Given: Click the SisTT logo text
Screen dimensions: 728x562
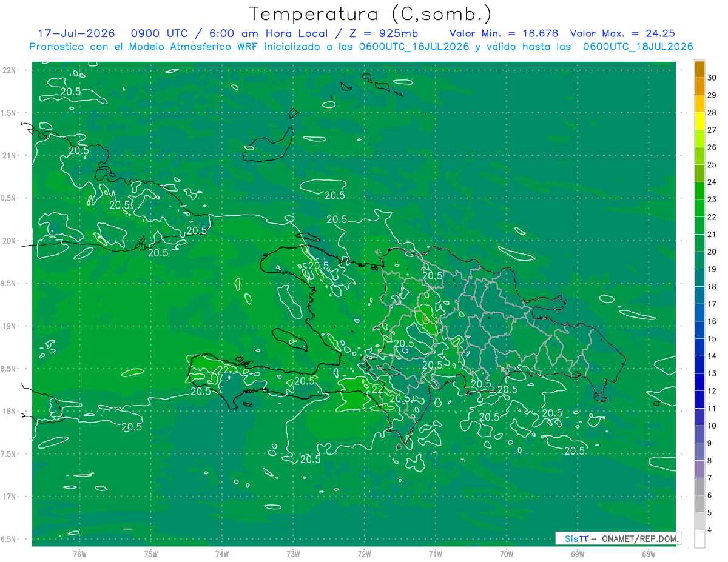Looking at the screenshot, I should (576, 538).
